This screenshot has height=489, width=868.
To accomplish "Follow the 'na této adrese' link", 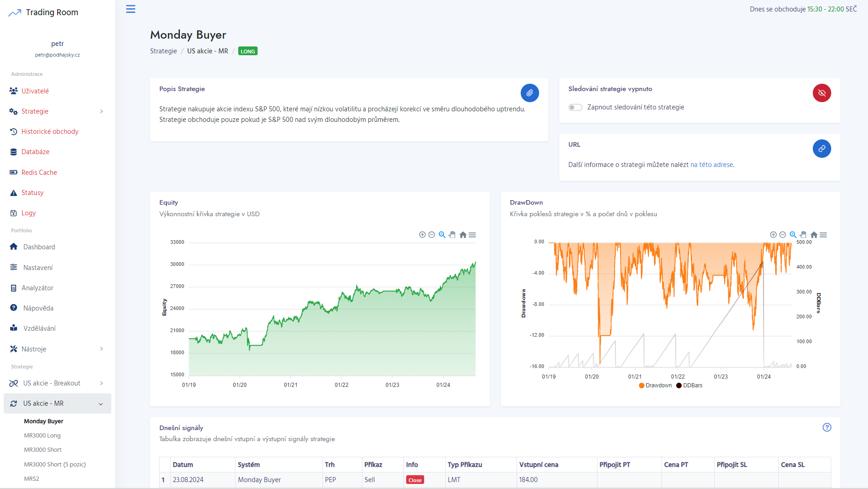I will (x=712, y=165).
